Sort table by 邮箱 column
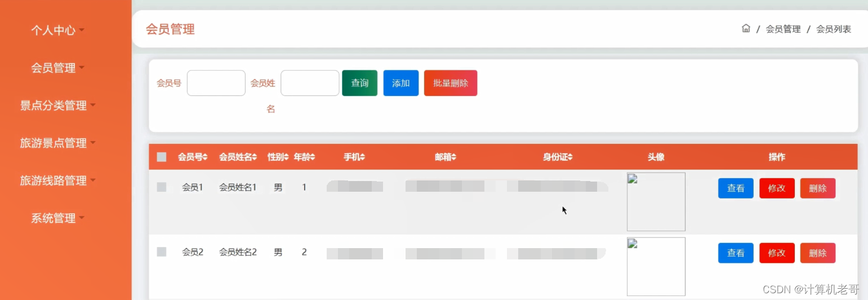Viewport: 868px width, 300px height. tap(445, 157)
